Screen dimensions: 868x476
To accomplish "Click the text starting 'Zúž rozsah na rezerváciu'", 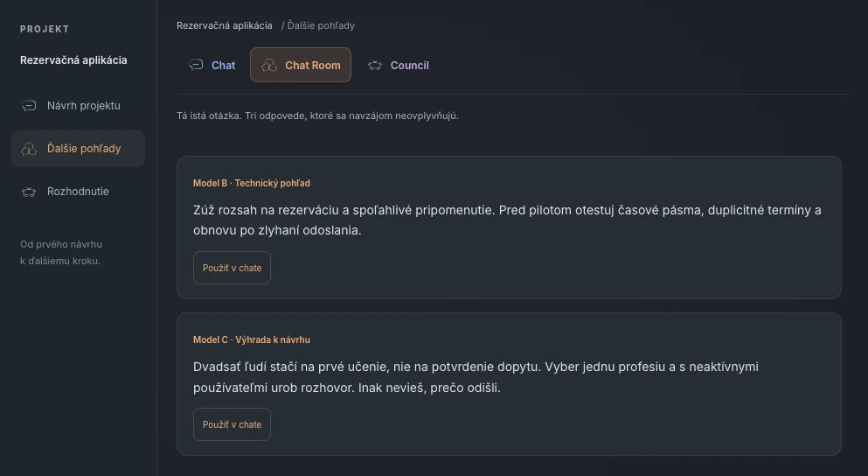I will point(507,220).
